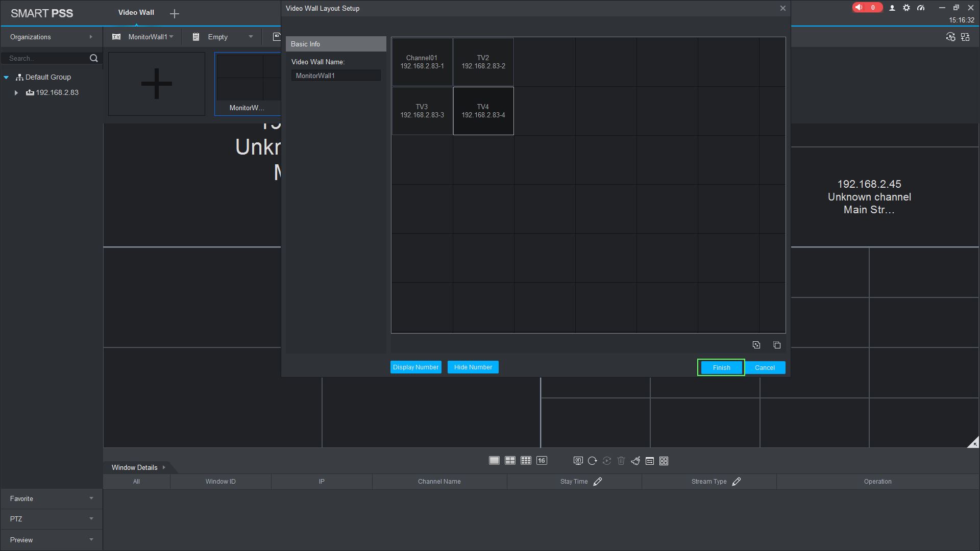Image resolution: width=980 pixels, height=551 pixels.
Task: Click the broom clear-screen icon
Action: tap(635, 461)
